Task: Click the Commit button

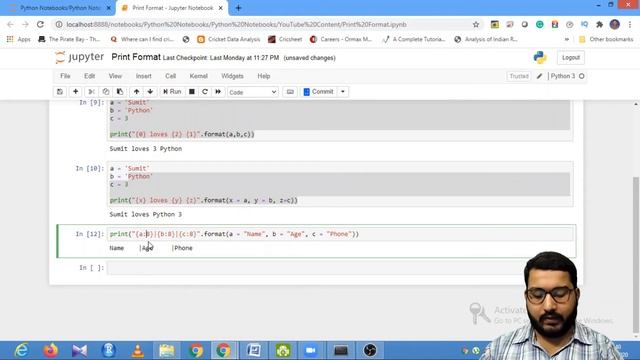Action: click(x=318, y=92)
